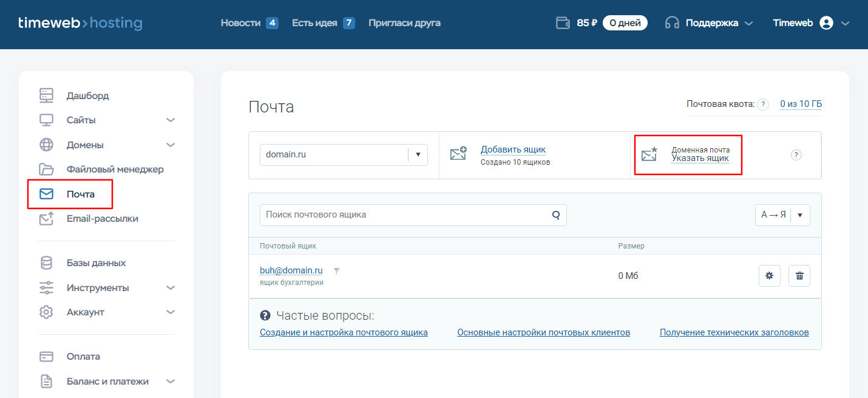Click the gear icon for buh@domain.ru mailbox
The height and width of the screenshot is (398, 868).
769,275
